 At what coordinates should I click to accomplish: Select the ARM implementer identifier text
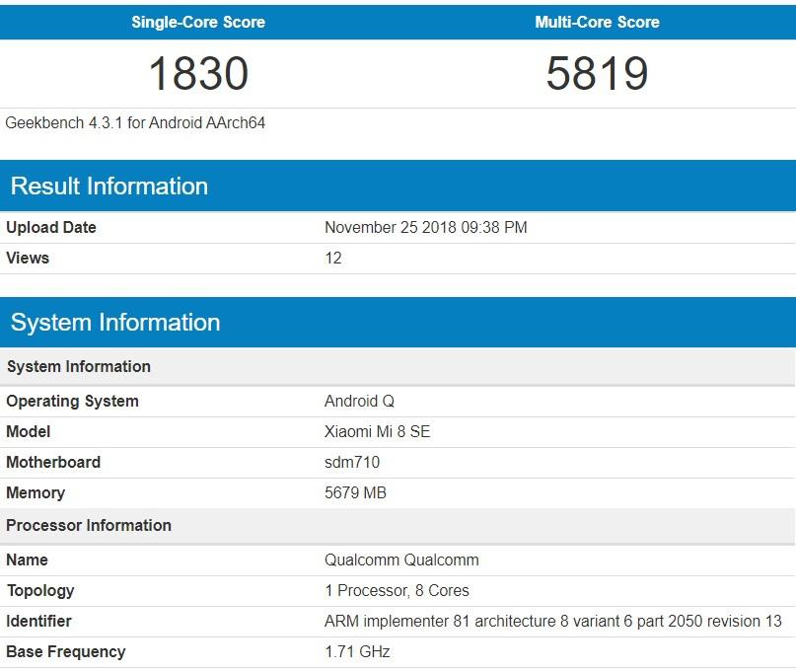[x=552, y=621]
